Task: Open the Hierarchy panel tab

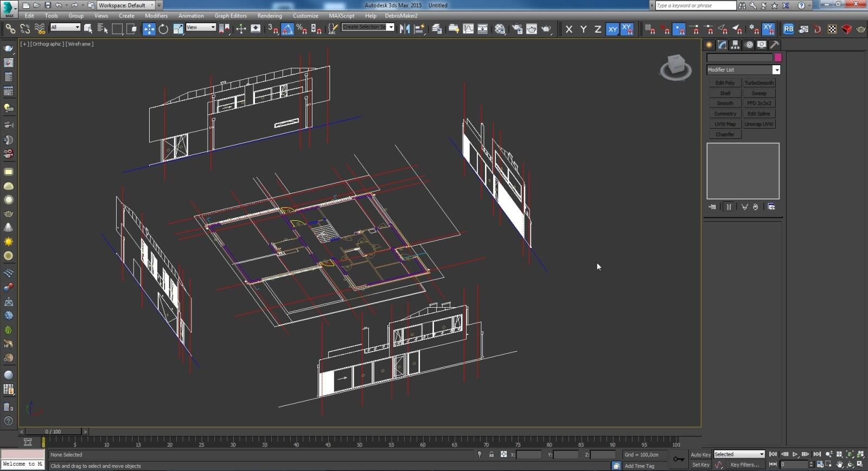Action: pyautogui.click(x=735, y=44)
